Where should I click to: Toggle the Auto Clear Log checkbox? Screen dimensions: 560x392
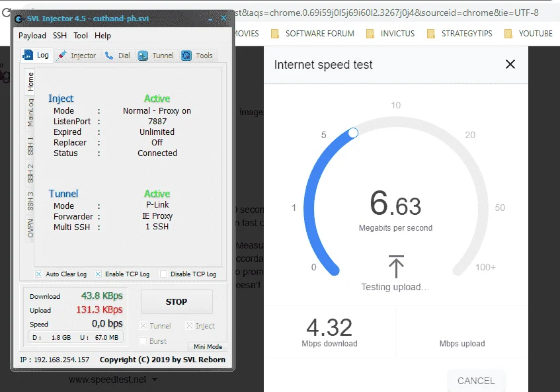(38, 274)
